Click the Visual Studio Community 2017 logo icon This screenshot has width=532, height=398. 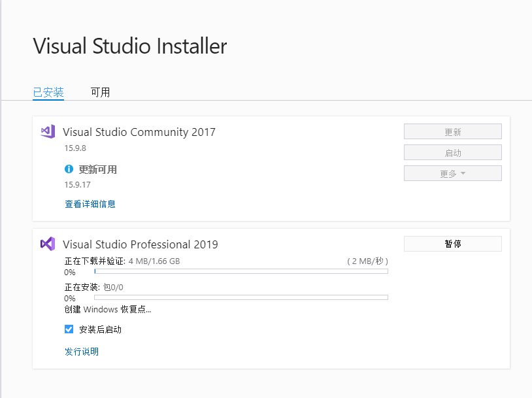tap(48, 131)
